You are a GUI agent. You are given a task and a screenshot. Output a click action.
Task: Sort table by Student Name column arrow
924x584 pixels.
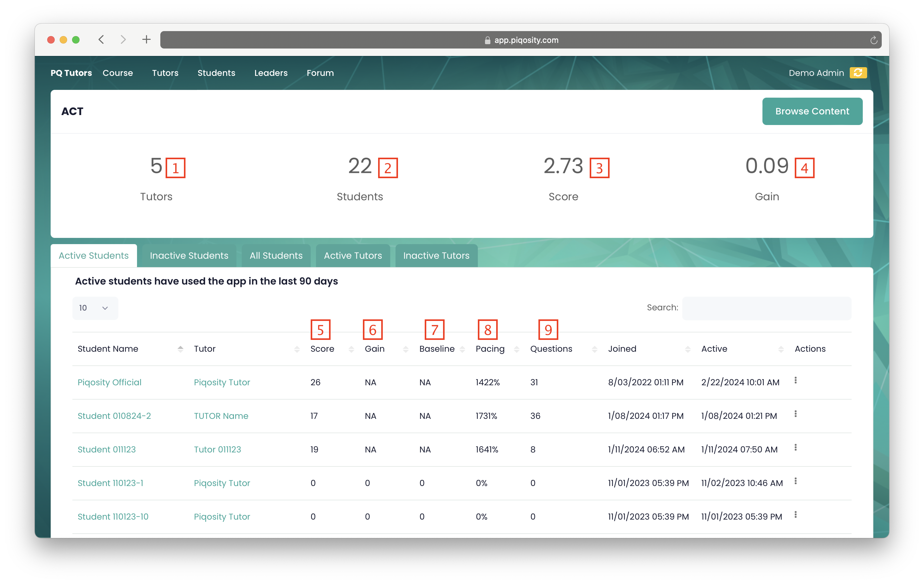(180, 349)
